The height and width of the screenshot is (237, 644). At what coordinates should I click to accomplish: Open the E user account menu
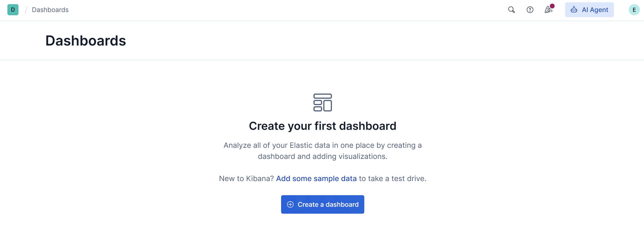[634, 10]
